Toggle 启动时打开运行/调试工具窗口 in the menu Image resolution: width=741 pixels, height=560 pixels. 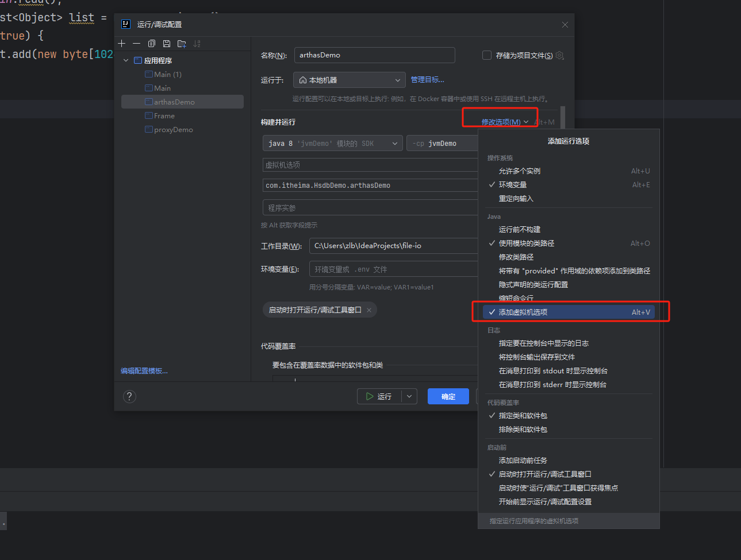(x=569, y=474)
